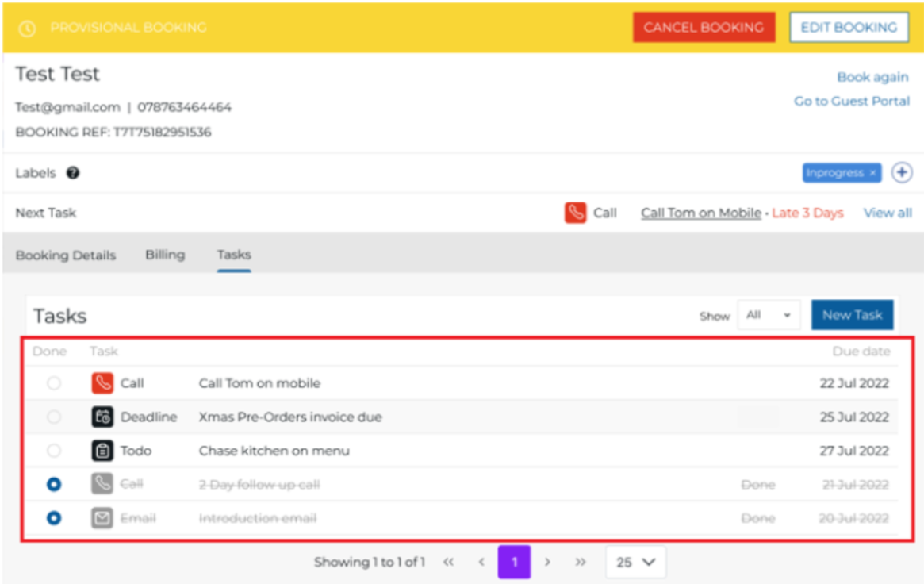Remove the Inprogress label via its x
The image size is (924, 584).
(x=872, y=173)
